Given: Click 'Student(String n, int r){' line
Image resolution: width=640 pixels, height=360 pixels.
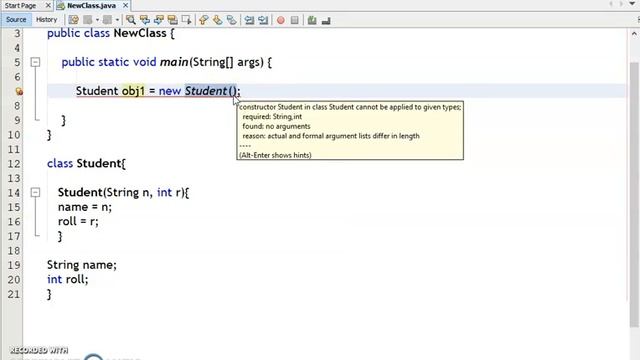Looking at the screenshot, I should (x=123, y=192).
